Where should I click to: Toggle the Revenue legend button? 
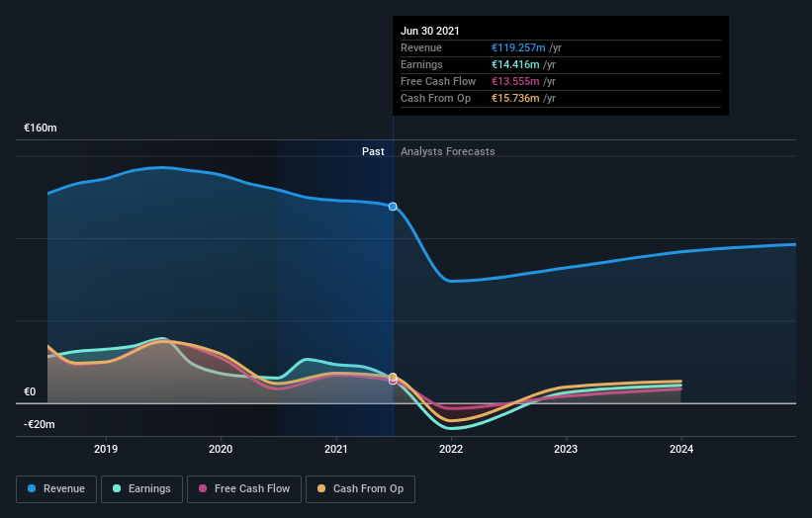56,489
